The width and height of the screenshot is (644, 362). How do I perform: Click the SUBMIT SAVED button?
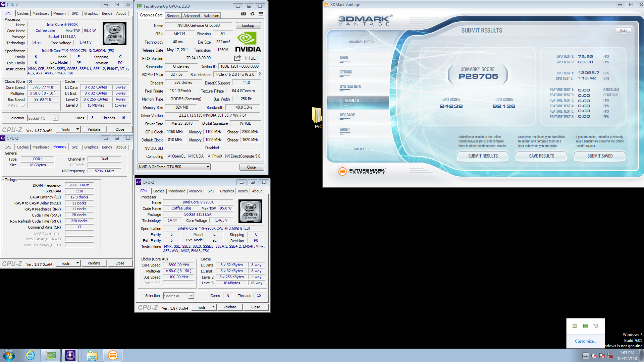point(600,156)
